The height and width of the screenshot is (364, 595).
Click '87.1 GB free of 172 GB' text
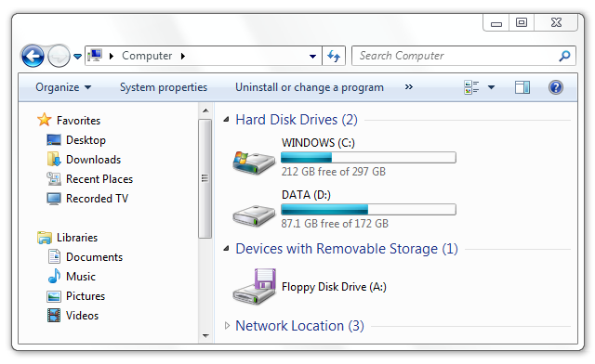click(335, 224)
